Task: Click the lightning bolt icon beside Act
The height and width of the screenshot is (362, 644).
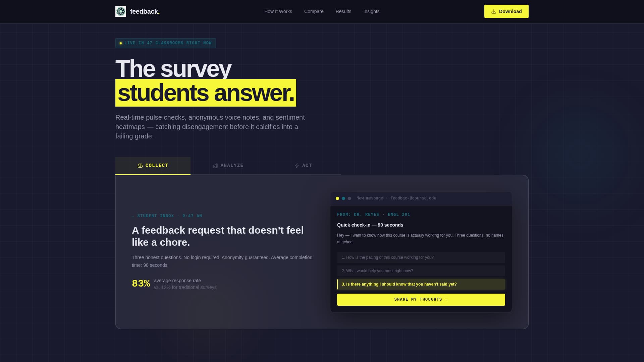Action: point(297,166)
